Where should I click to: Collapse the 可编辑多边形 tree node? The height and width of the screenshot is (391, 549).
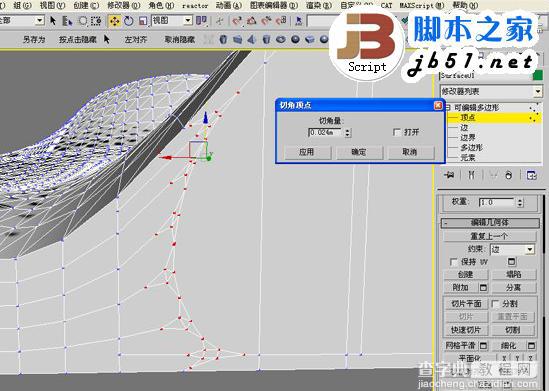[x=448, y=107]
